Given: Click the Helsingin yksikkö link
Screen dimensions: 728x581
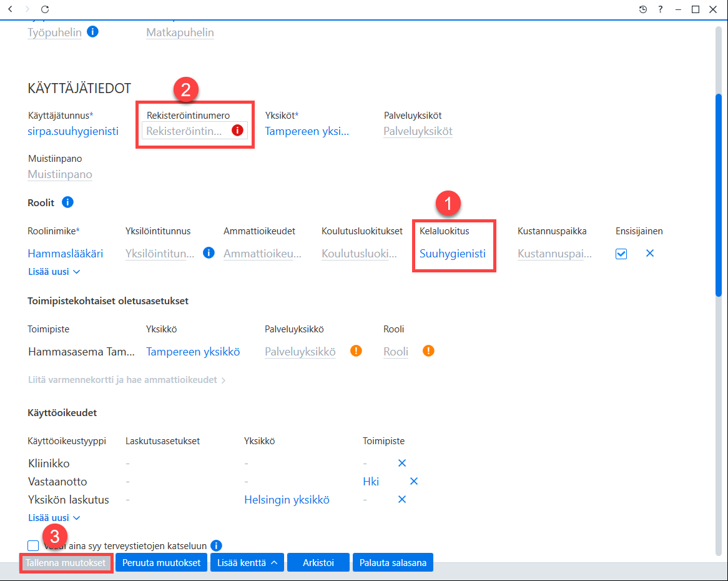Looking at the screenshot, I should 287,500.
